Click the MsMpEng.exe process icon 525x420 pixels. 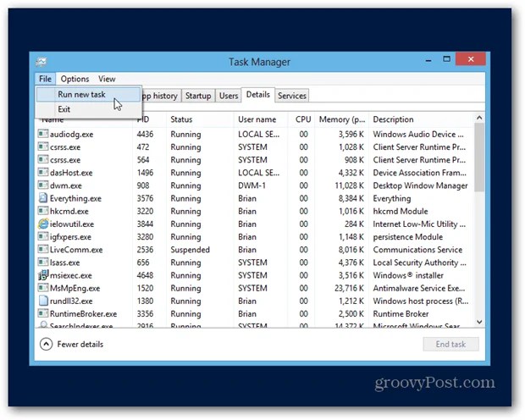click(43, 288)
